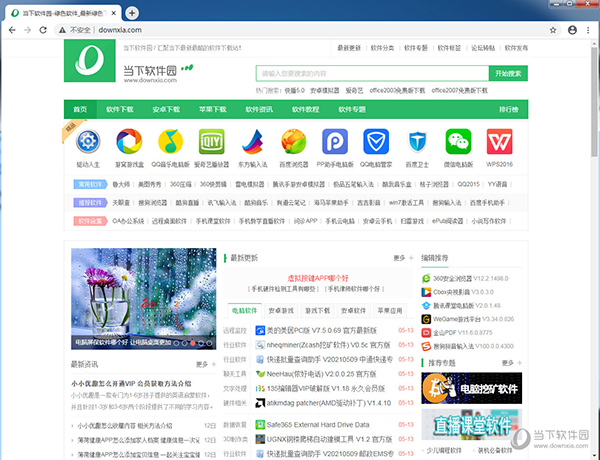
Task: Open Chrome three-dot menu
Action: (588, 30)
